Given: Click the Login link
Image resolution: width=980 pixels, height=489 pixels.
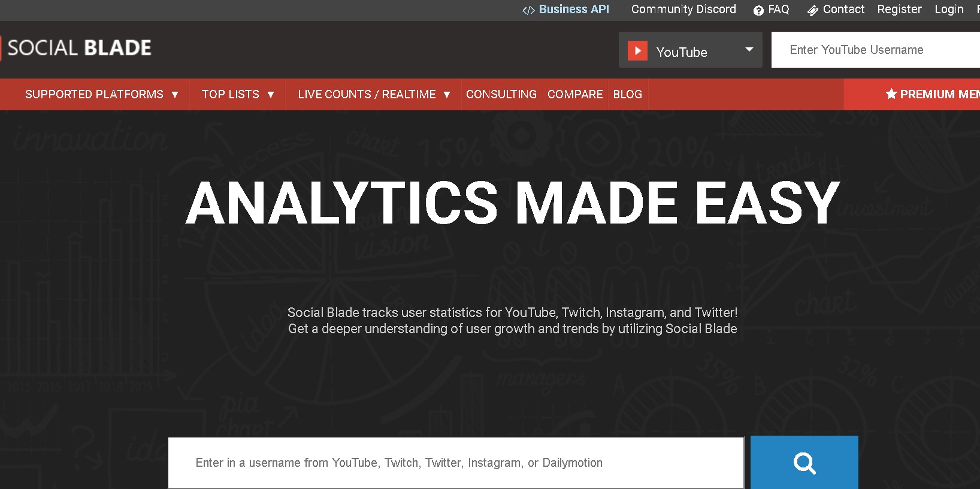Looking at the screenshot, I should coord(949,10).
